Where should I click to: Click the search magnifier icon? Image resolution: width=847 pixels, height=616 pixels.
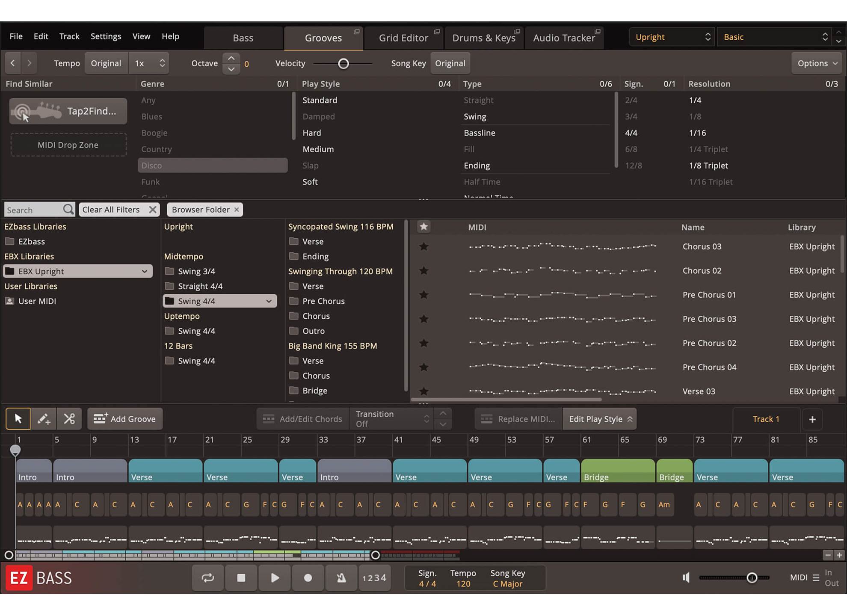pos(68,210)
